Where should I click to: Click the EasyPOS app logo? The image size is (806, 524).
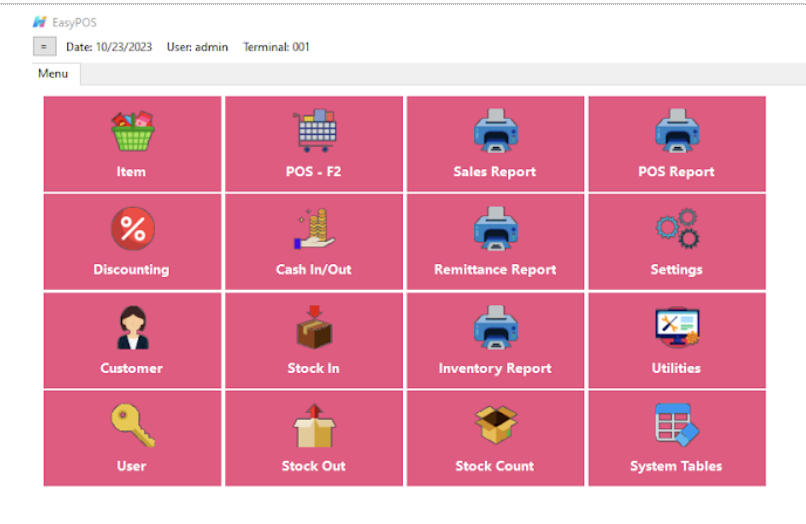click(x=40, y=22)
